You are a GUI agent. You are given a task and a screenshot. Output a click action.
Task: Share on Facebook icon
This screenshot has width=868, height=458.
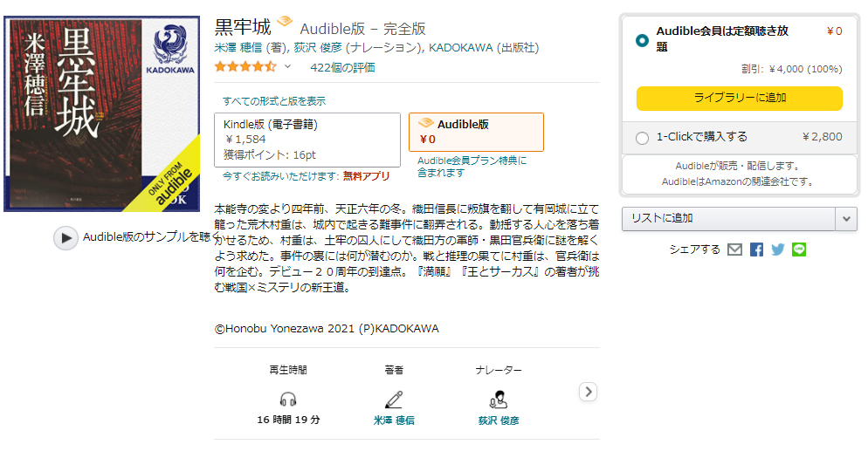pos(756,250)
